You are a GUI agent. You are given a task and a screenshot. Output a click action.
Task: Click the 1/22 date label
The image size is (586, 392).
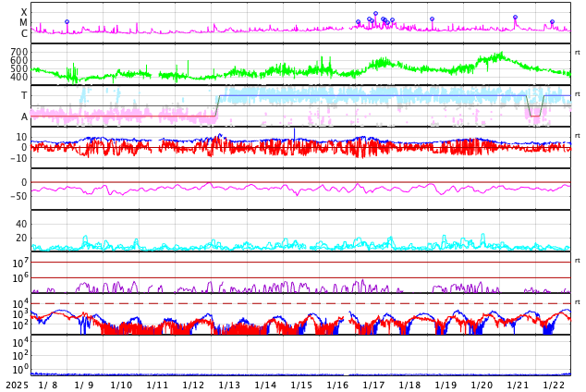(554, 385)
